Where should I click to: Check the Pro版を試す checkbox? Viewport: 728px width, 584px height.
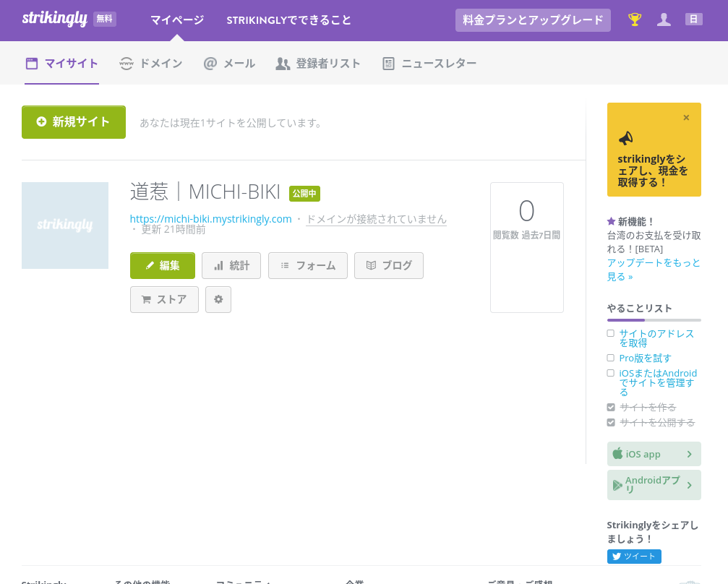pos(611,358)
